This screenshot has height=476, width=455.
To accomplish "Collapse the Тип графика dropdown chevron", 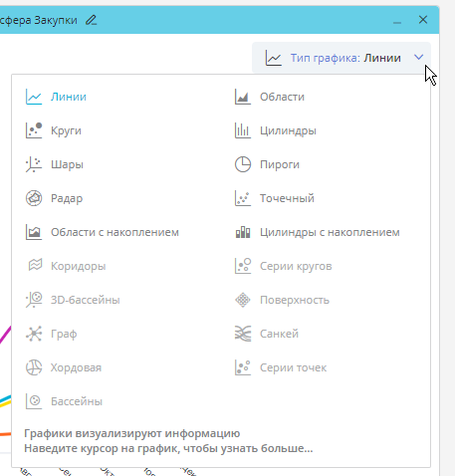I will [x=419, y=58].
